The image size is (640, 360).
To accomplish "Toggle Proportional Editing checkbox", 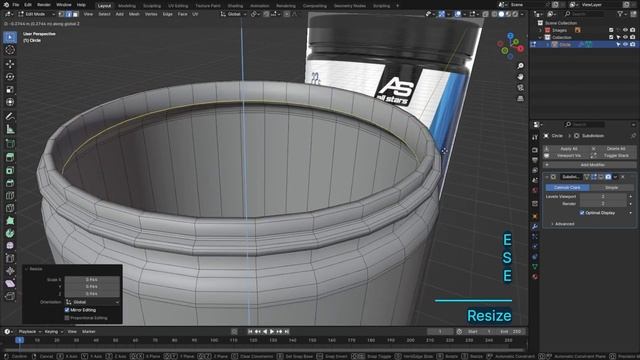I will click(x=67, y=318).
